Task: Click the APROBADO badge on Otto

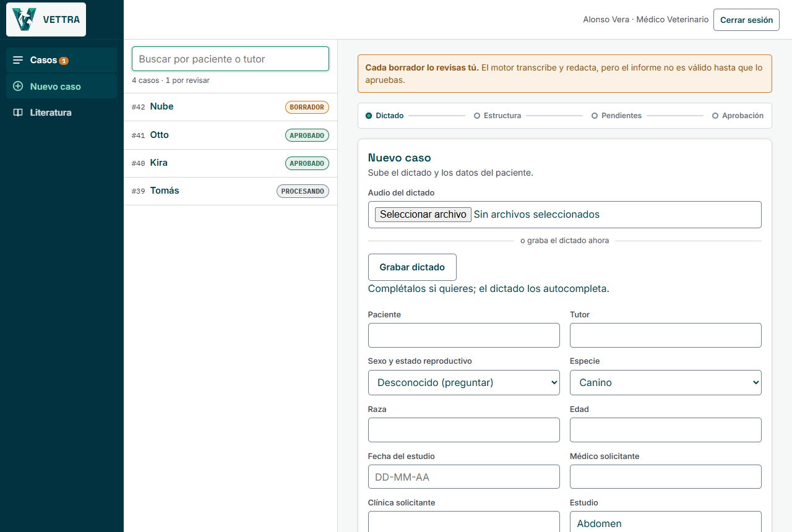Action: [x=307, y=135]
